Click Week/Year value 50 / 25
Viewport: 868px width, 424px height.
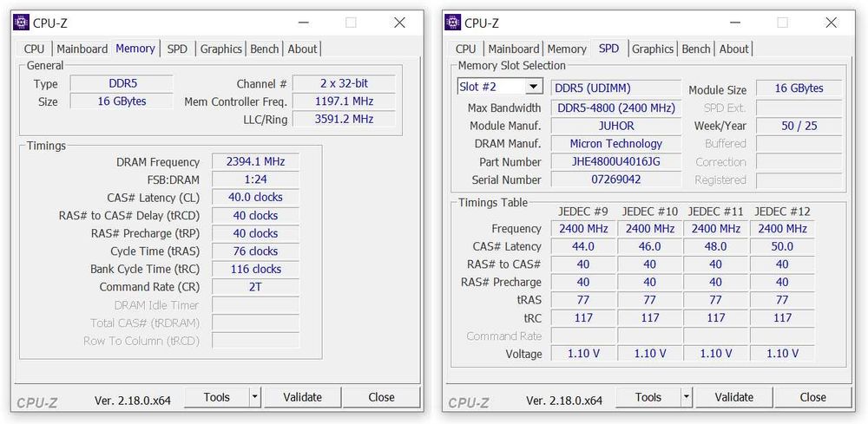[x=799, y=126]
